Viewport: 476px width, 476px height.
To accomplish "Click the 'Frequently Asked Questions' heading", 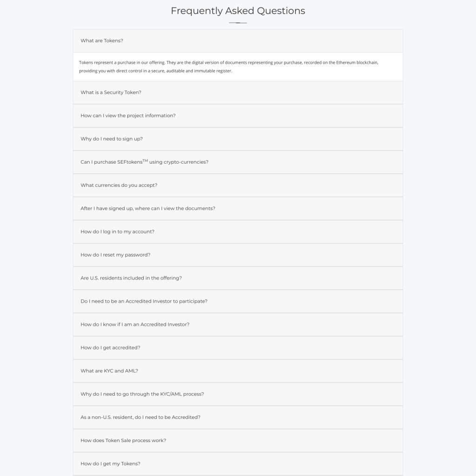I will [x=238, y=11].
